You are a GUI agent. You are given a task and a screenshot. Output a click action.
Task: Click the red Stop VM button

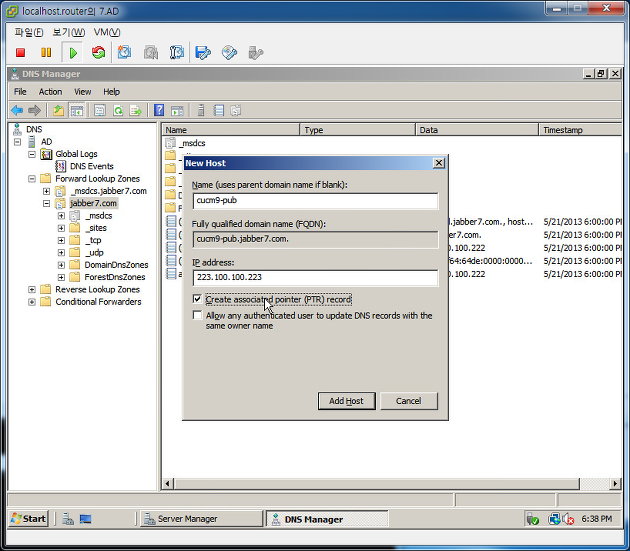point(20,53)
